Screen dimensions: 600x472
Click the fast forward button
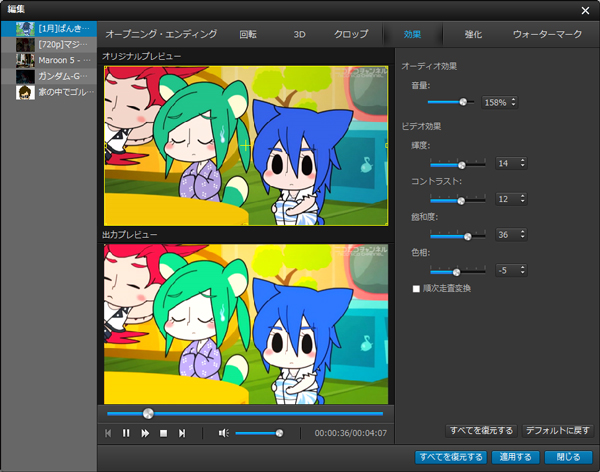click(145, 433)
